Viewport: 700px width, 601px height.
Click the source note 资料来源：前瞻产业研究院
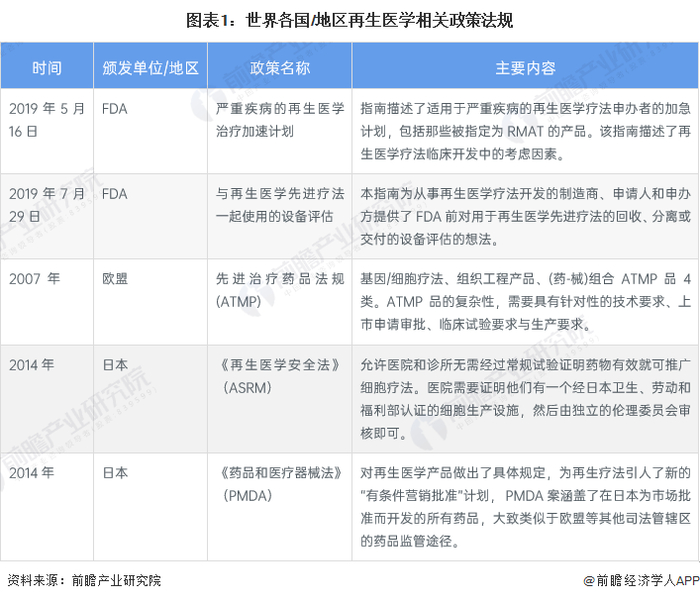pos(84,580)
